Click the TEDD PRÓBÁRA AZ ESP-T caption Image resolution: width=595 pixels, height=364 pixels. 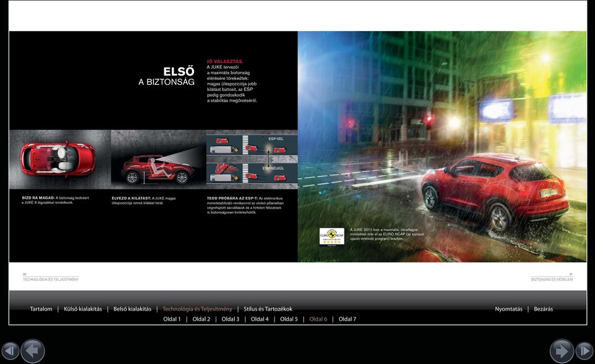pyautogui.click(x=245, y=205)
